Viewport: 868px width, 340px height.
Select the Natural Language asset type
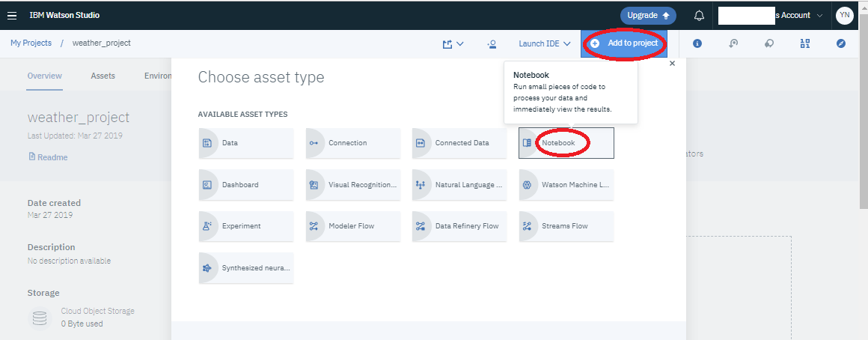click(459, 184)
